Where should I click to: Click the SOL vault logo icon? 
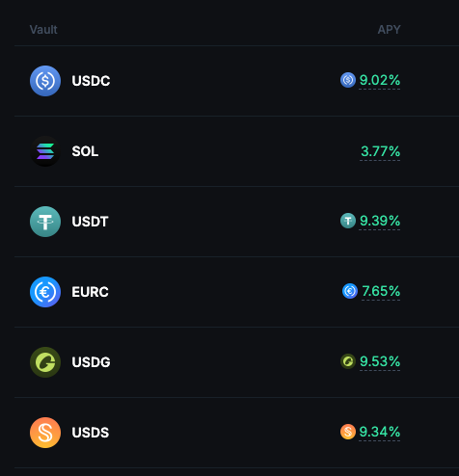(x=45, y=151)
